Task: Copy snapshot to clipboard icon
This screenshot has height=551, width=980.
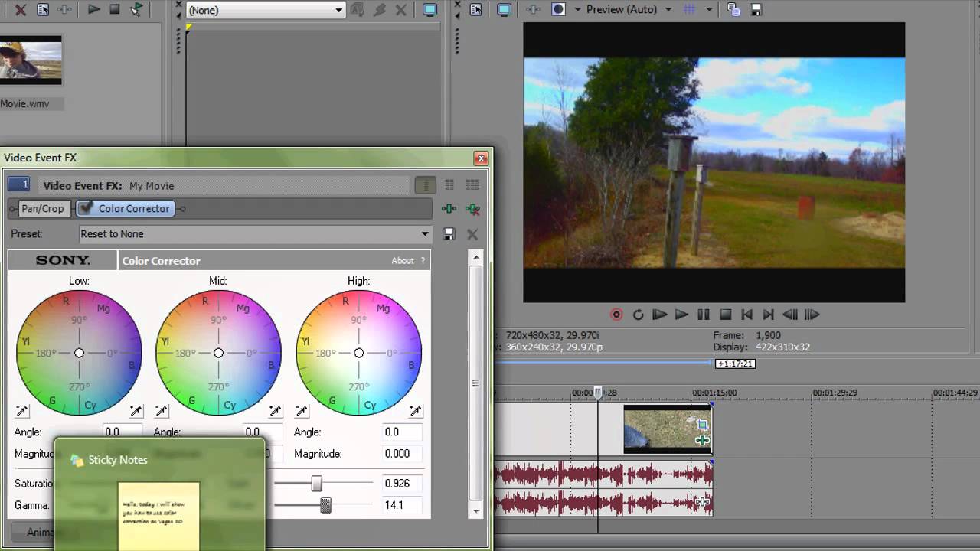Action: 733,10
